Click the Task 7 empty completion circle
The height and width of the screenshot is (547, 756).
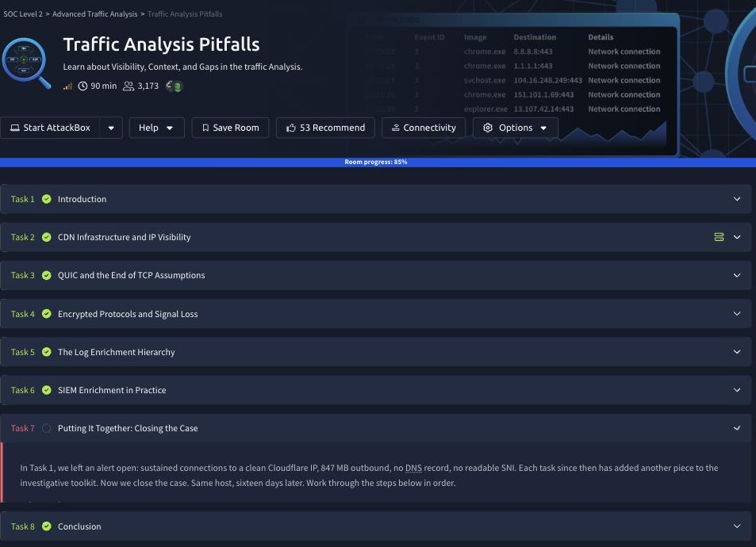click(x=47, y=428)
